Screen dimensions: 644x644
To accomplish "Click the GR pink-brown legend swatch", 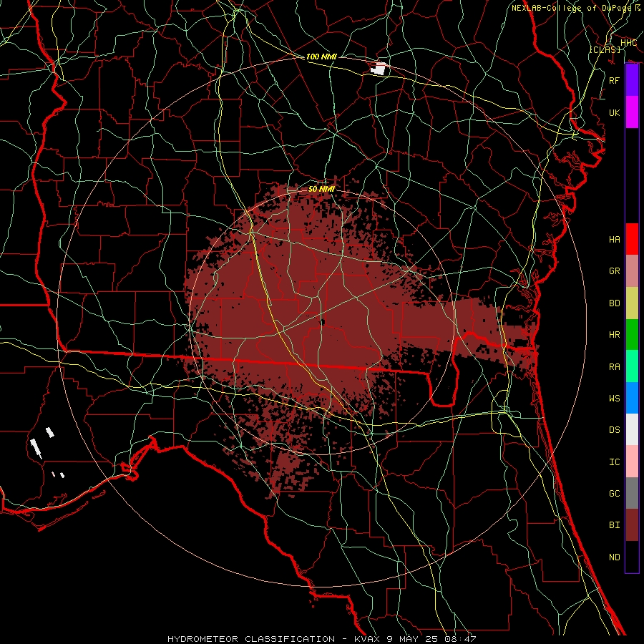I will tap(632, 271).
